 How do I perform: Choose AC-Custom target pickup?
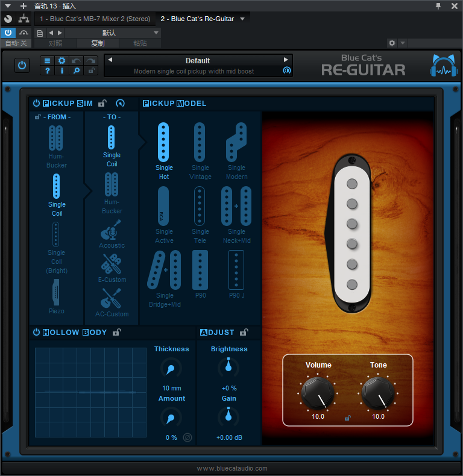click(112, 302)
